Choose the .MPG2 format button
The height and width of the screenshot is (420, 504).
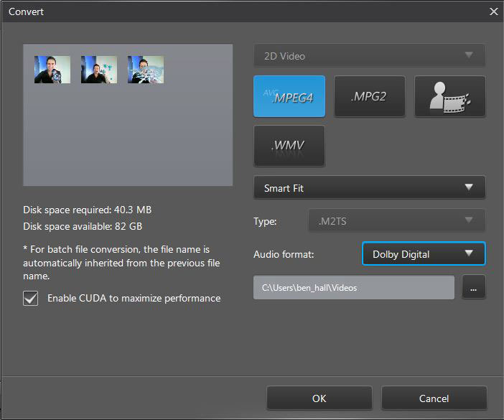pos(369,97)
